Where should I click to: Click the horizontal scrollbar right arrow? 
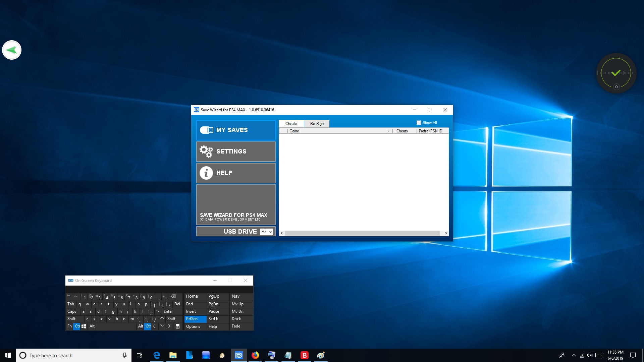point(446,233)
